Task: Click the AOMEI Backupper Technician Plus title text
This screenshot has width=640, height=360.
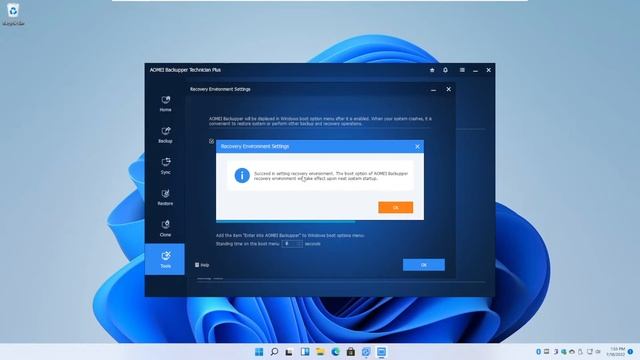Action: pos(185,70)
